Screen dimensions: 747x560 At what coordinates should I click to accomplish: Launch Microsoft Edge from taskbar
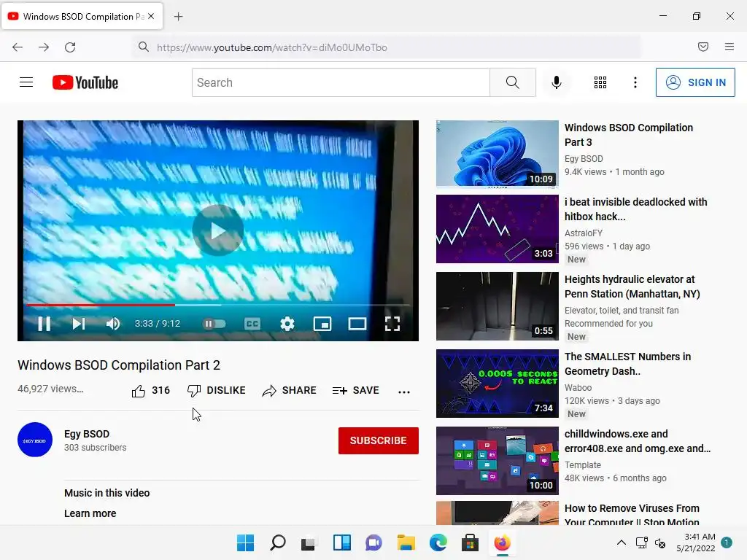pyautogui.click(x=438, y=542)
